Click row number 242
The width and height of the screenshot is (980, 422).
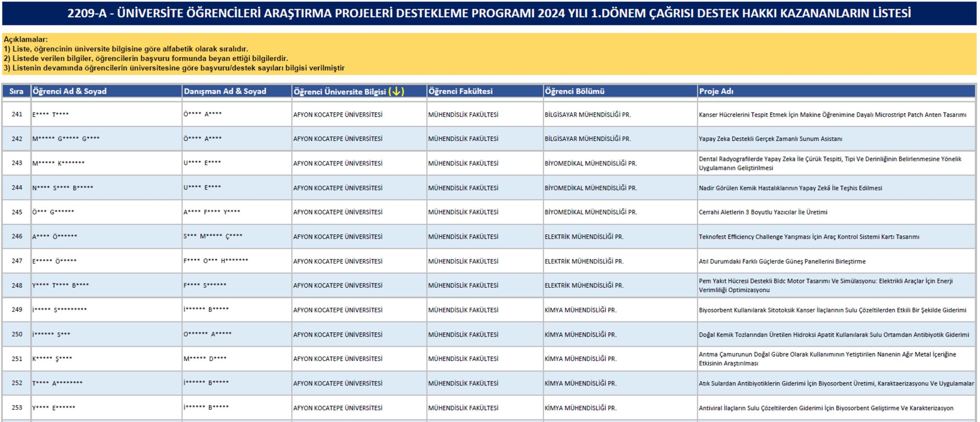(17, 138)
